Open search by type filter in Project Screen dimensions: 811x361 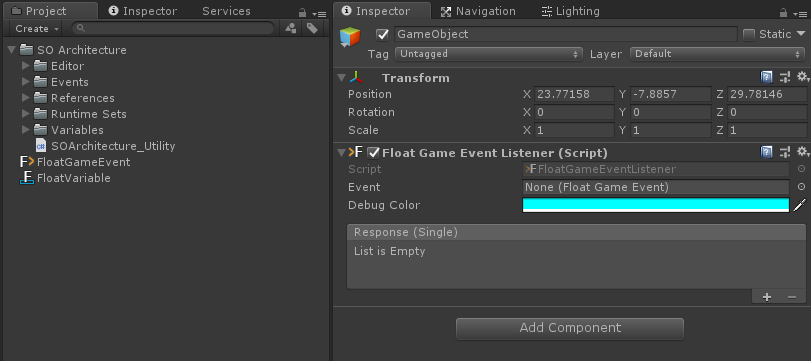(291, 28)
